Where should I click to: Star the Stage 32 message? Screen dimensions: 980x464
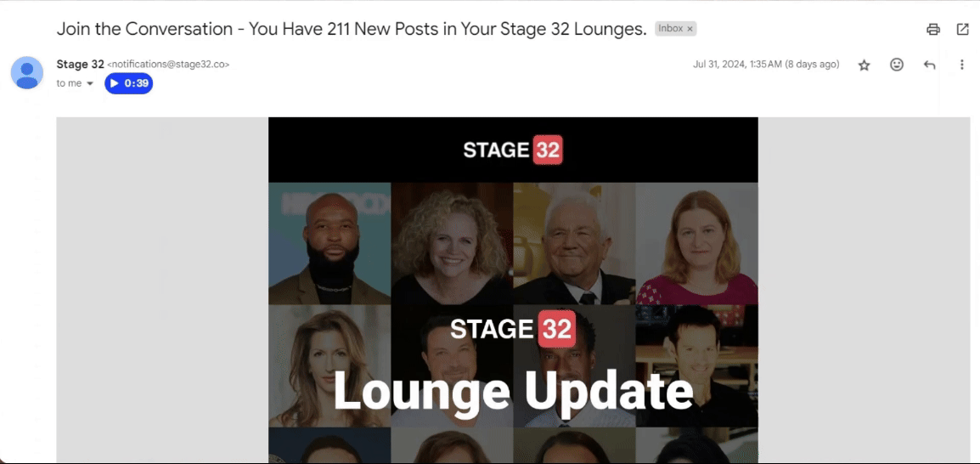point(864,65)
